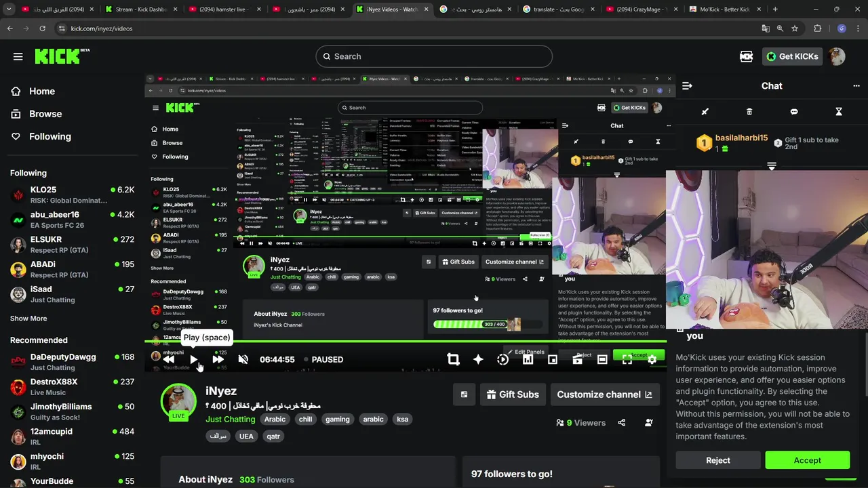Open the profile avatar menu

point(837,56)
